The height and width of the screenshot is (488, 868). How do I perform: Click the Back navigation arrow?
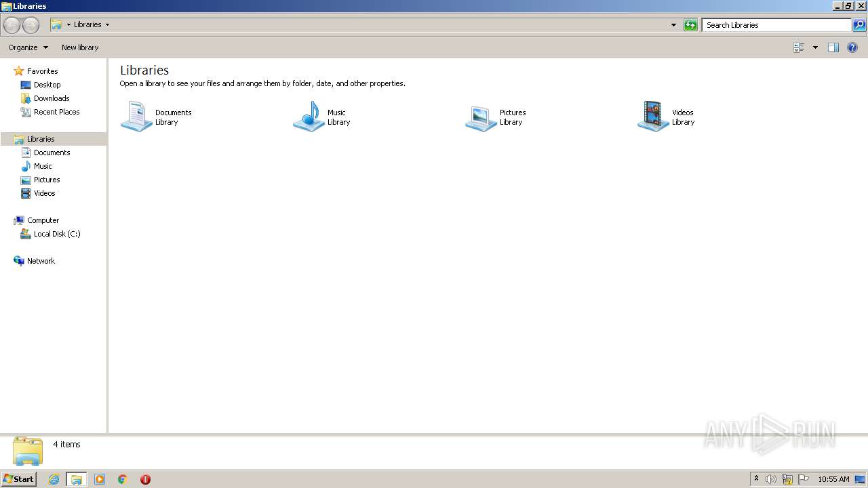12,25
